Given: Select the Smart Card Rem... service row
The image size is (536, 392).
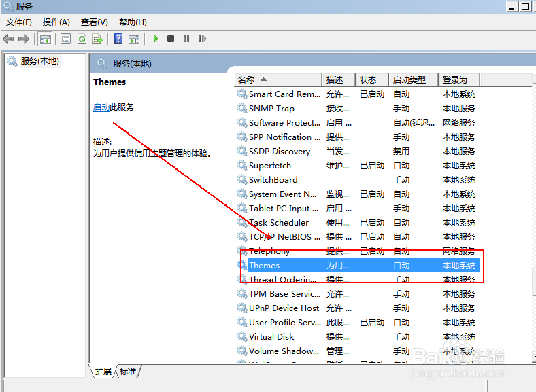Looking at the screenshot, I should (x=358, y=94).
